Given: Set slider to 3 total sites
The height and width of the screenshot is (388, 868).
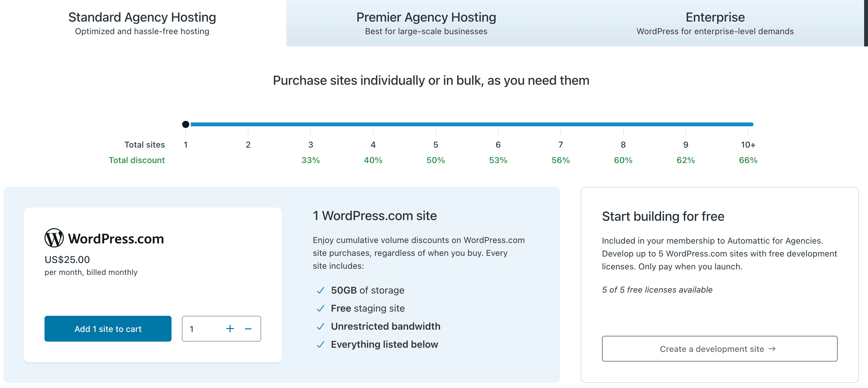Looking at the screenshot, I should (311, 145).
